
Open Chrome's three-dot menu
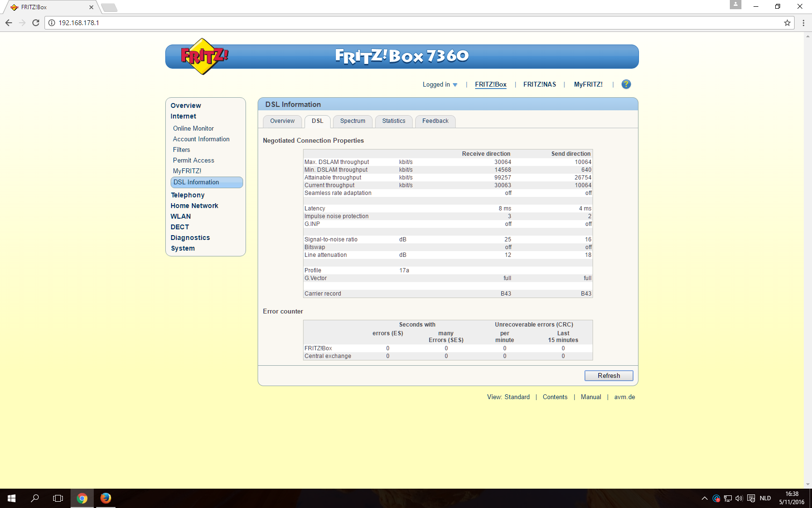coord(803,23)
